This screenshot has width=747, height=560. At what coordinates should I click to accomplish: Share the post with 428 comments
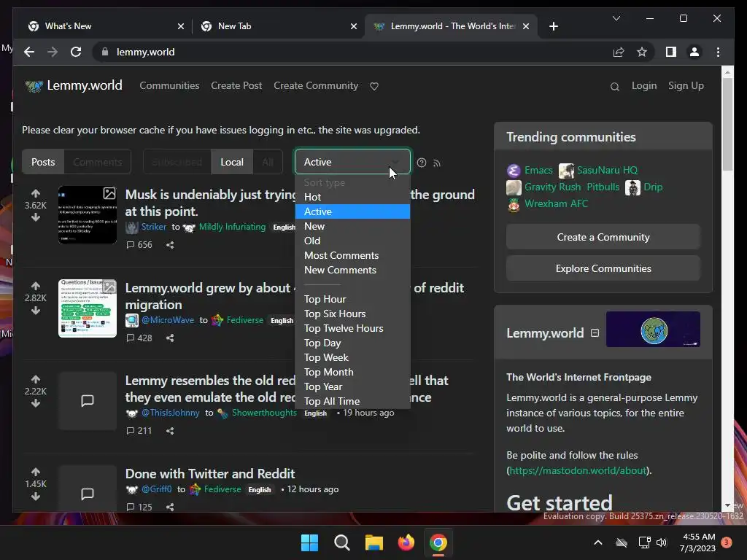[x=170, y=338]
